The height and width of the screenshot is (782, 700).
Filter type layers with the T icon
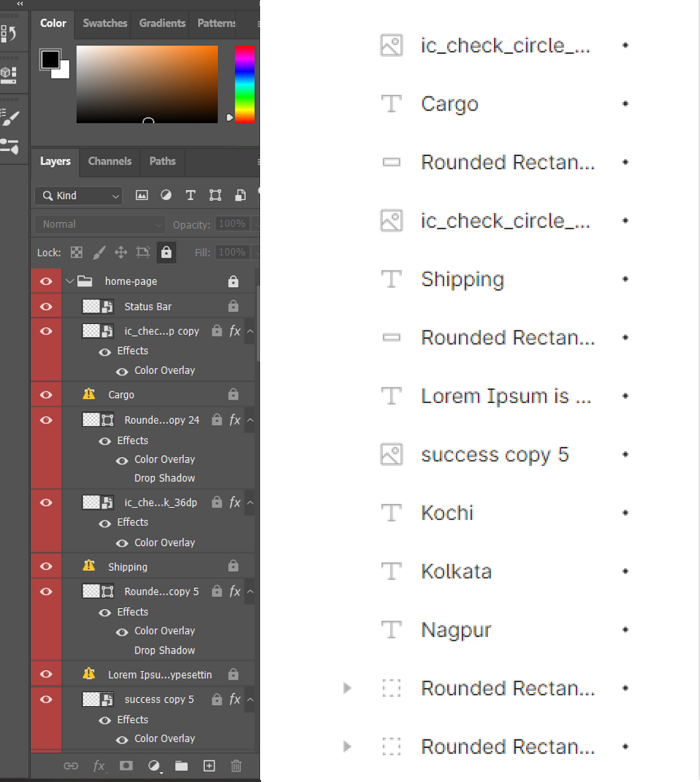click(190, 195)
